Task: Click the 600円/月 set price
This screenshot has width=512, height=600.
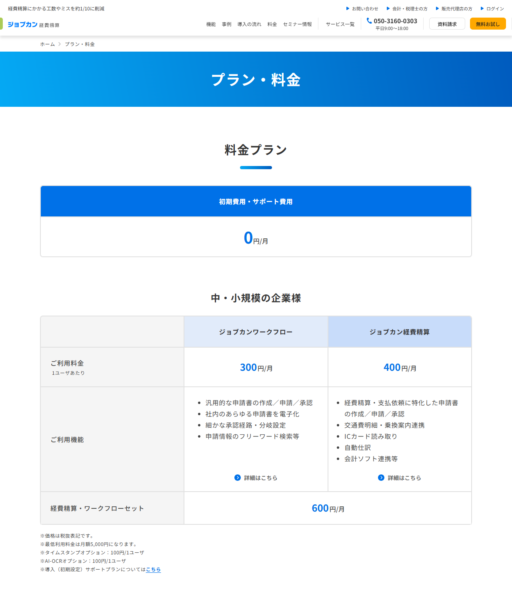Action: pyautogui.click(x=328, y=508)
